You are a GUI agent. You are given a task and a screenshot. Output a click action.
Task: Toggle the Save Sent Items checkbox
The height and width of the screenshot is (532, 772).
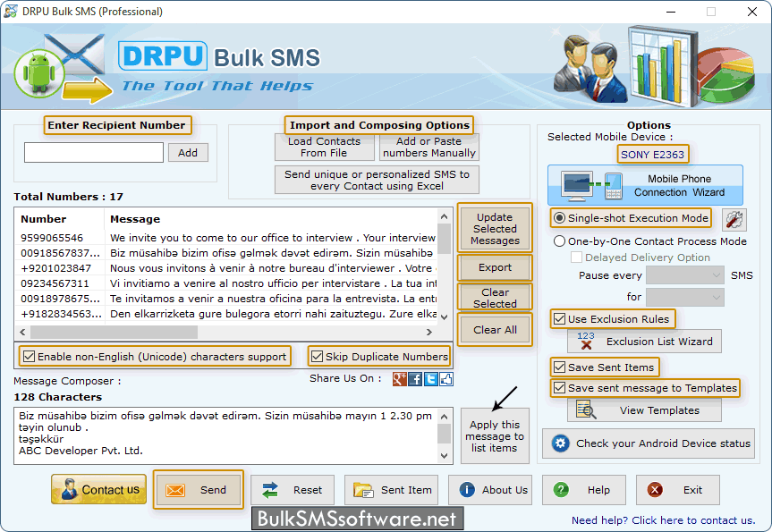[x=560, y=367]
